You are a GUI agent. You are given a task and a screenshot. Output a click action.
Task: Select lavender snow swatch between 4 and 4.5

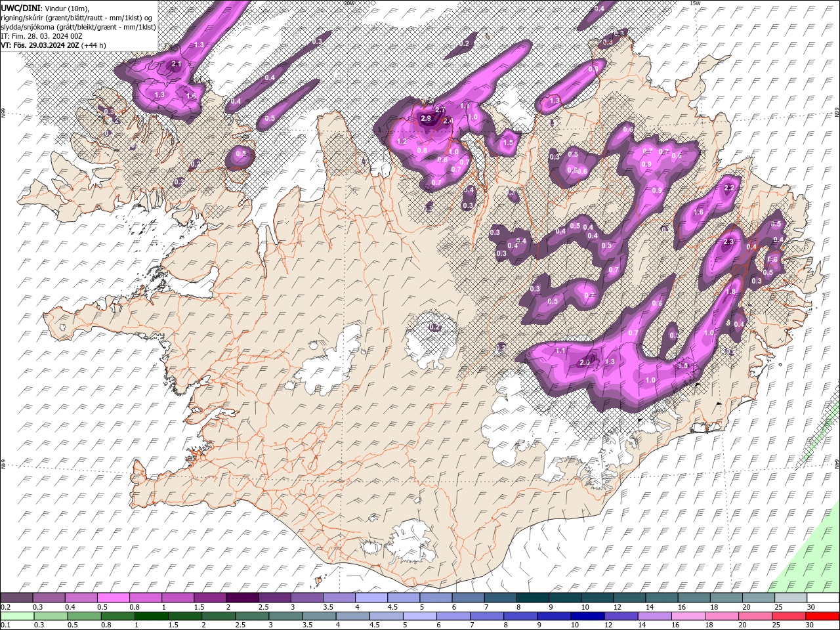point(371,598)
